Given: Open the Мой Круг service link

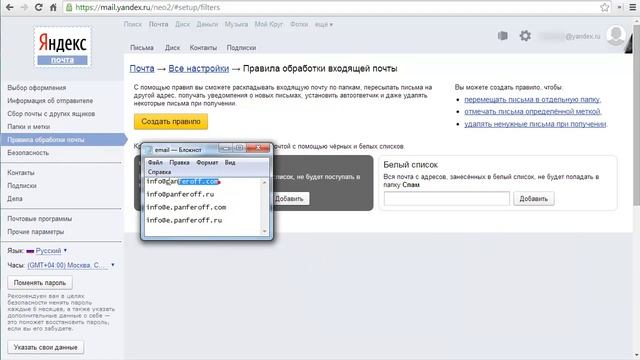Looking at the screenshot, I should 269,24.
